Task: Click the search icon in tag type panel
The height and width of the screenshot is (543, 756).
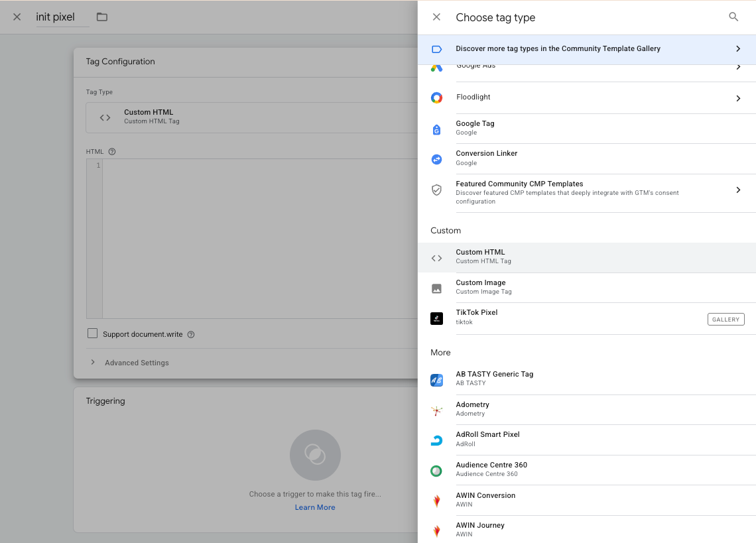Action: click(x=733, y=17)
